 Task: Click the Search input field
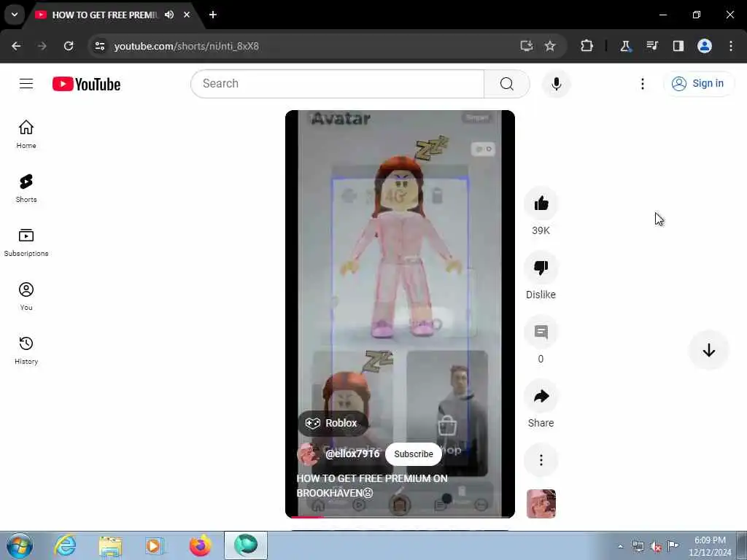pos(337,84)
